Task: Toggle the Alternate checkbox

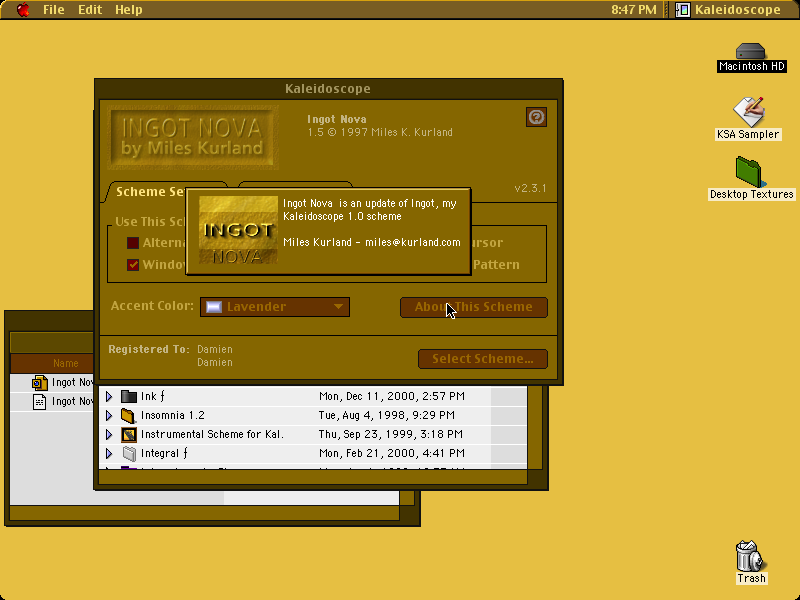Action: [x=133, y=243]
